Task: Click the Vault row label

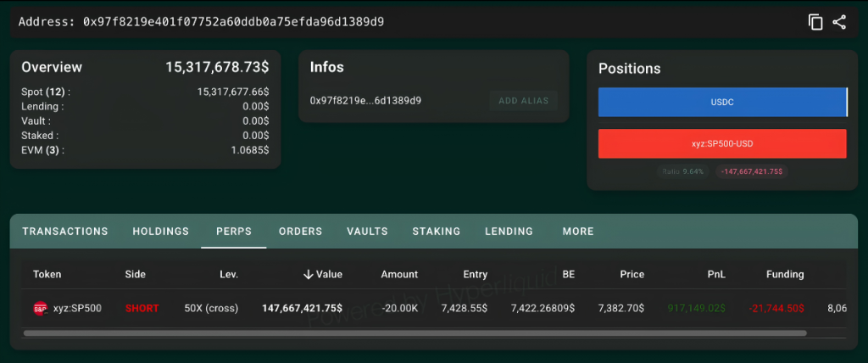Action: coord(36,120)
